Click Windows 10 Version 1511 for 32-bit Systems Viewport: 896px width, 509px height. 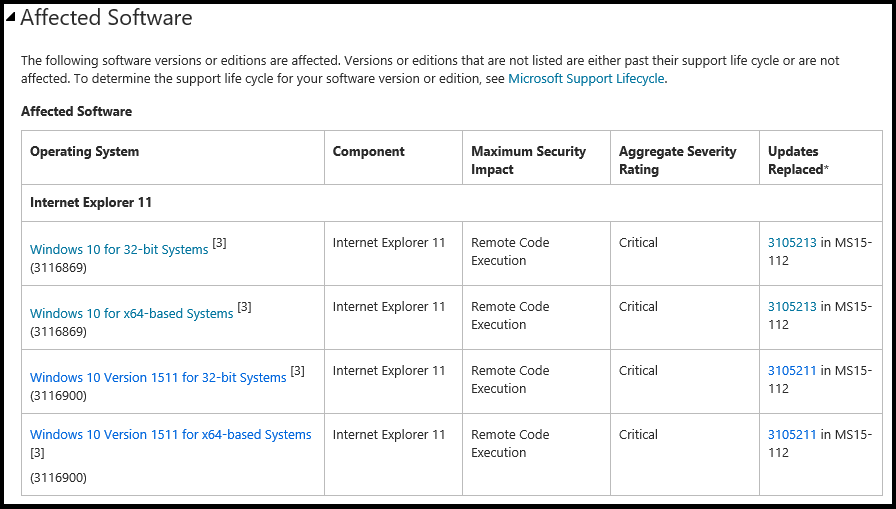click(158, 377)
